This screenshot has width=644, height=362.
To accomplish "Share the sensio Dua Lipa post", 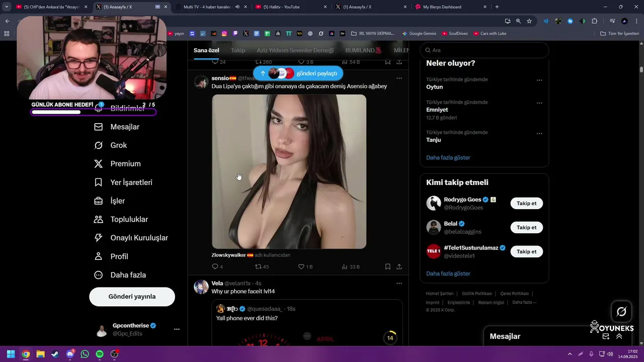I will point(399,266).
